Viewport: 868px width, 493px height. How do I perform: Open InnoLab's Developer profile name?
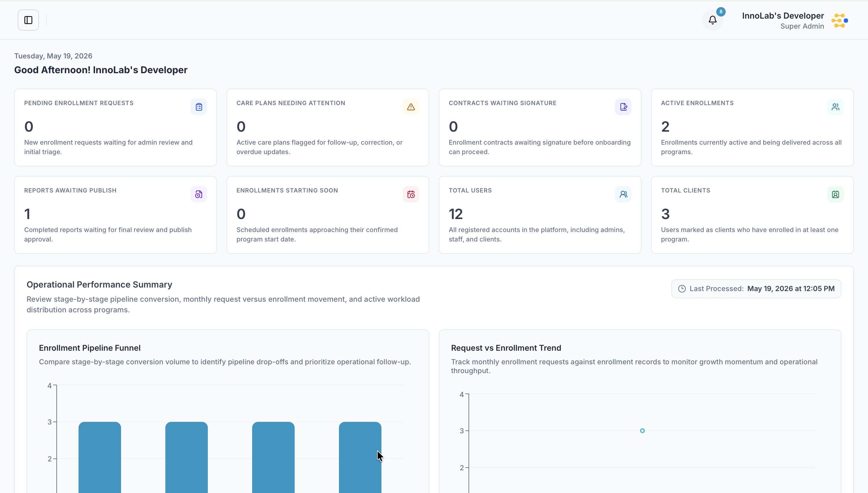tap(783, 16)
